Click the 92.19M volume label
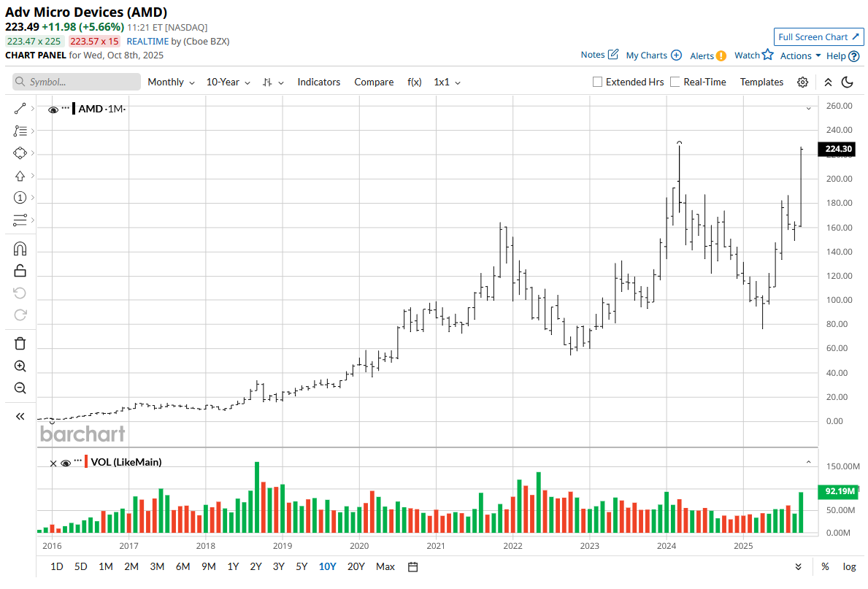The image size is (868, 589). pos(837,492)
